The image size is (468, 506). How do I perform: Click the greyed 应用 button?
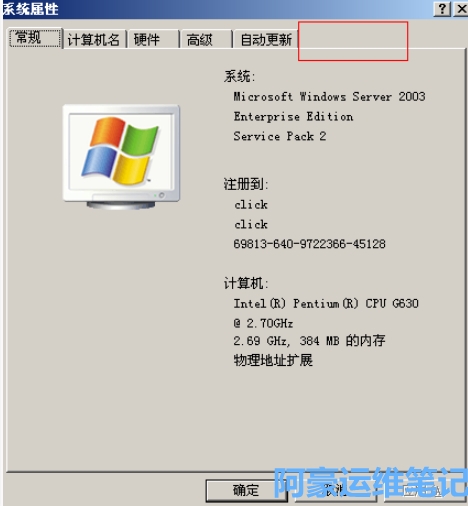click(x=425, y=490)
